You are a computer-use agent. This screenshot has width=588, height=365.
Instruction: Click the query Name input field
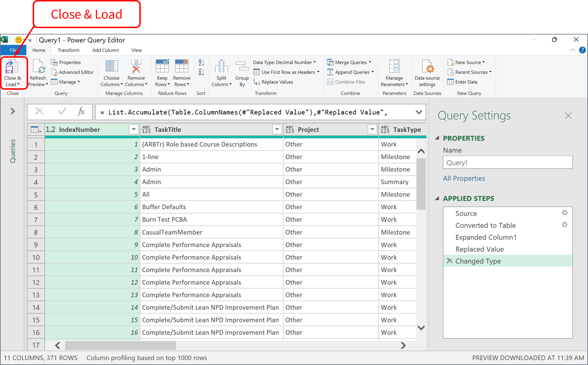click(508, 162)
